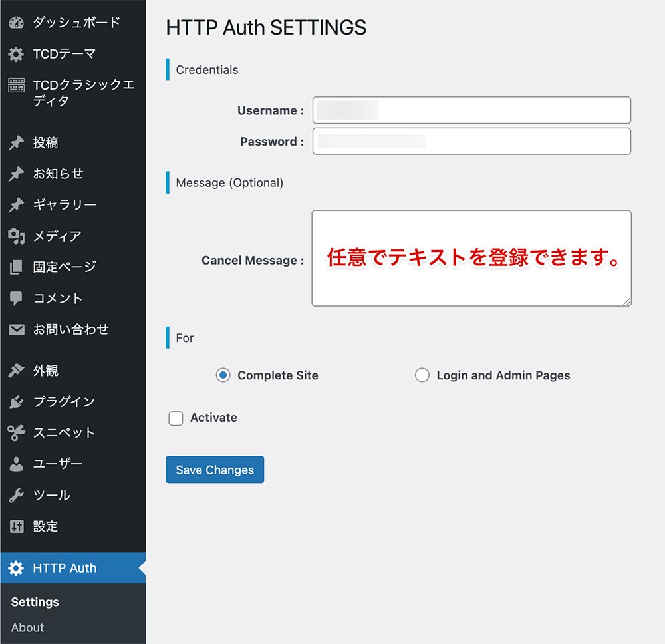The image size is (665, 644).
Task: Select the 外観 appearance brush icon
Action: pos(15,371)
